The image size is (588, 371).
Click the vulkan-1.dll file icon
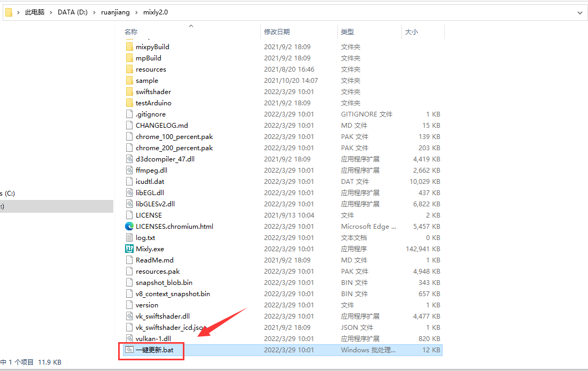tap(129, 338)
